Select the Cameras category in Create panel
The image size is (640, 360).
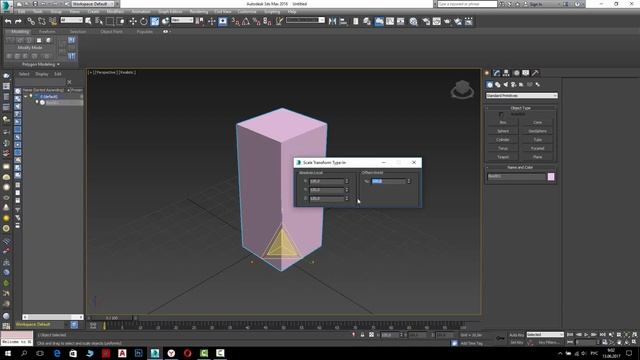coord(513,84)
